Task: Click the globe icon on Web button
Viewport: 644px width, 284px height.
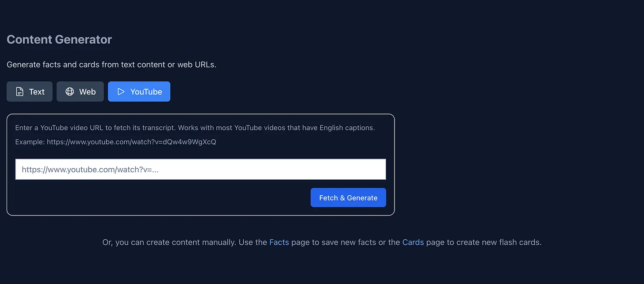Action: (69, 92)
